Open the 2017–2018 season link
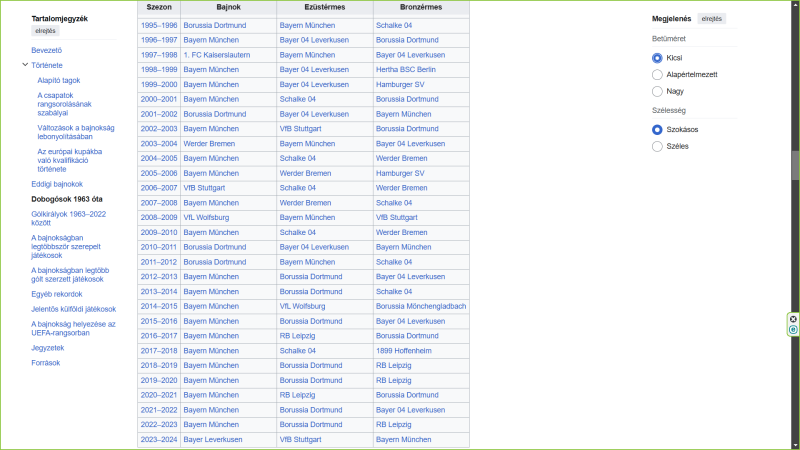Image resolution: width=800 pixels, height=450 pixels. 159,351
